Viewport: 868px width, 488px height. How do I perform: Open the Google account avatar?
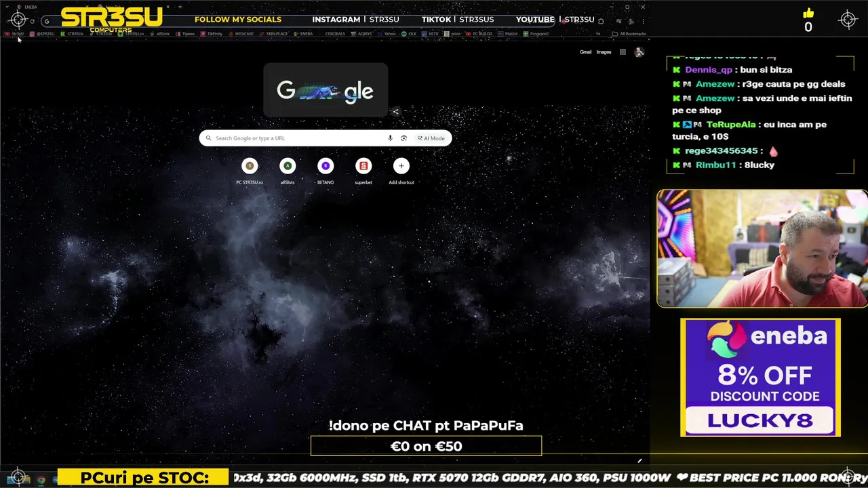(x=639, y=52)
